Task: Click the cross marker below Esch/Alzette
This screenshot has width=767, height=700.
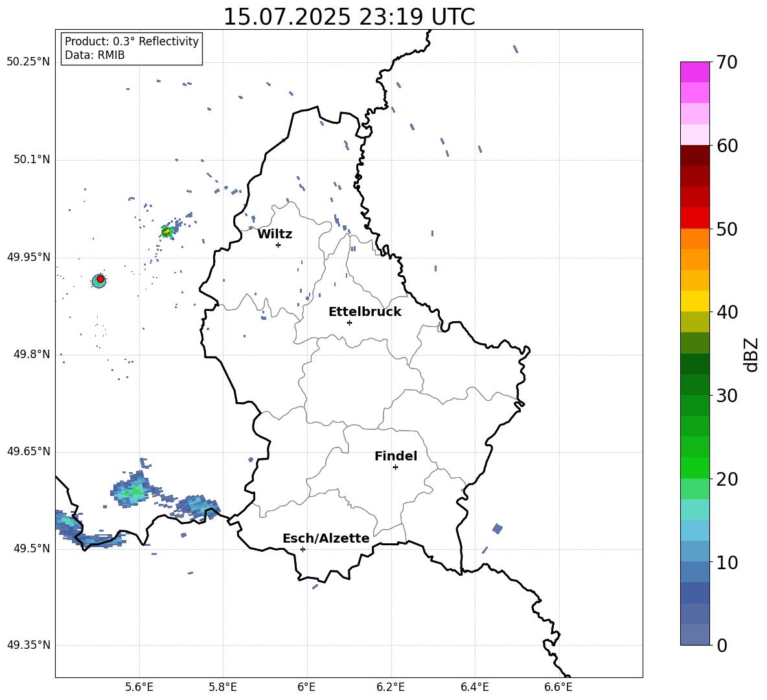Action: (x=303, y=549)
